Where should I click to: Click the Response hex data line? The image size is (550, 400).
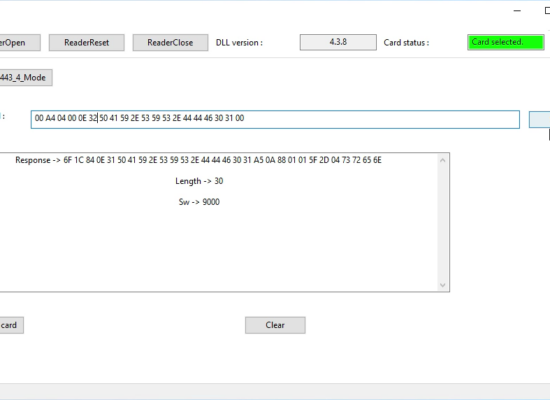198,160
